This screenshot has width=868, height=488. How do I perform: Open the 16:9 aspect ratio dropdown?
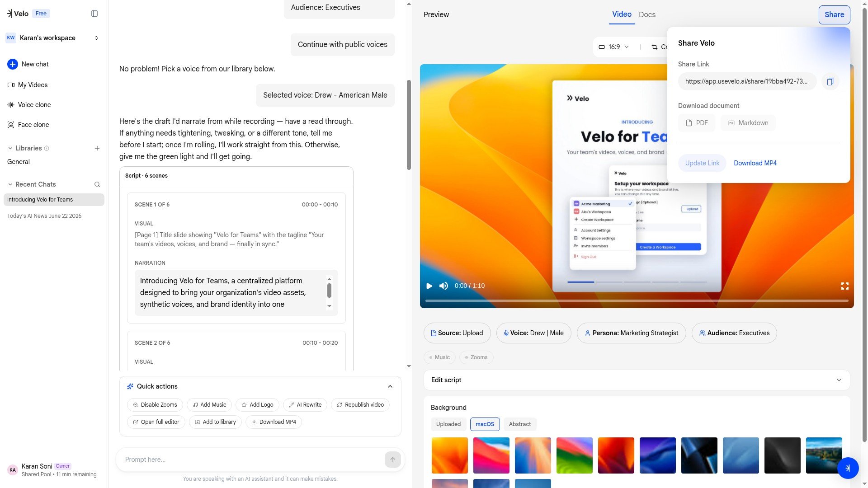(613, 47)
